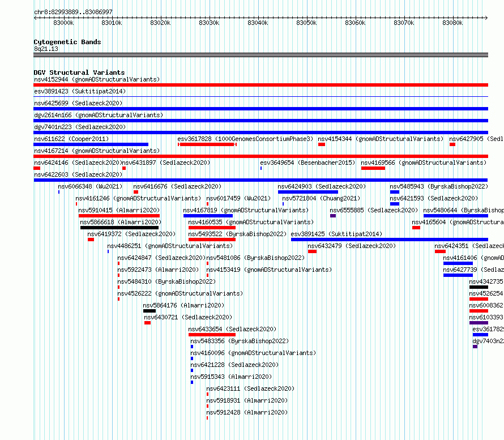Screen dimensions: 504x440
Task: Click the blue nsv6424903 variant bar
Action: pos(308,192)
